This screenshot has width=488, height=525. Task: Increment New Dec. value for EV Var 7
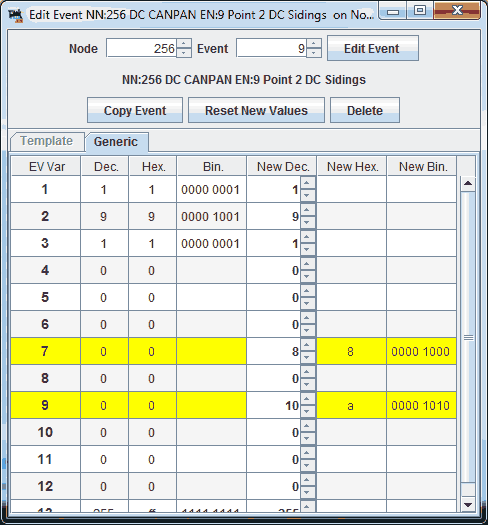[x=307, y=345]
